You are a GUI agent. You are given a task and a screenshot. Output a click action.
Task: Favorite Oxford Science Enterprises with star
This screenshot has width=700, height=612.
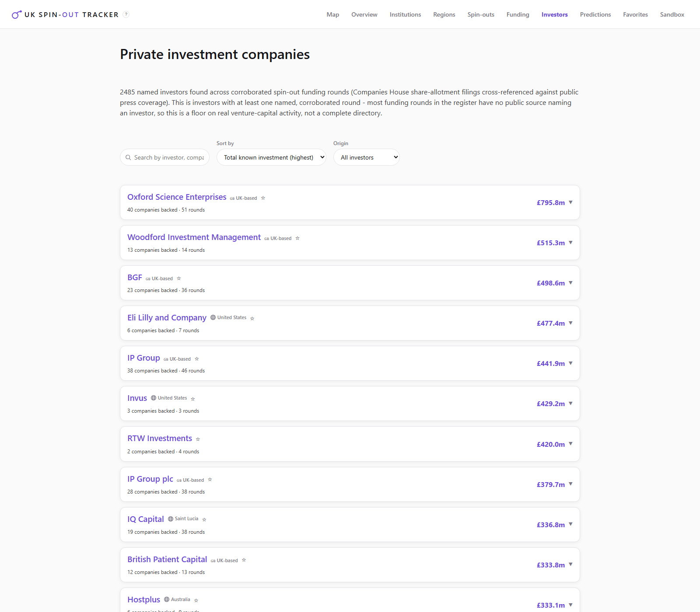263,198
